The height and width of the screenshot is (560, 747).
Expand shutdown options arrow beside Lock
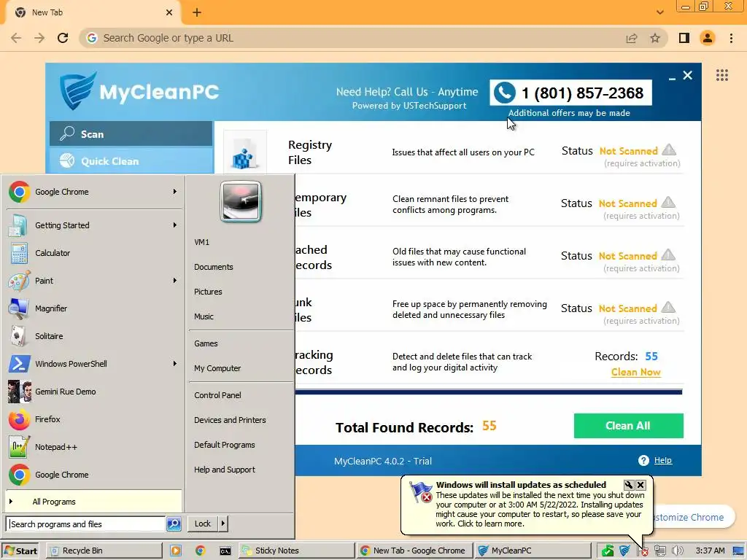[223, 524]
